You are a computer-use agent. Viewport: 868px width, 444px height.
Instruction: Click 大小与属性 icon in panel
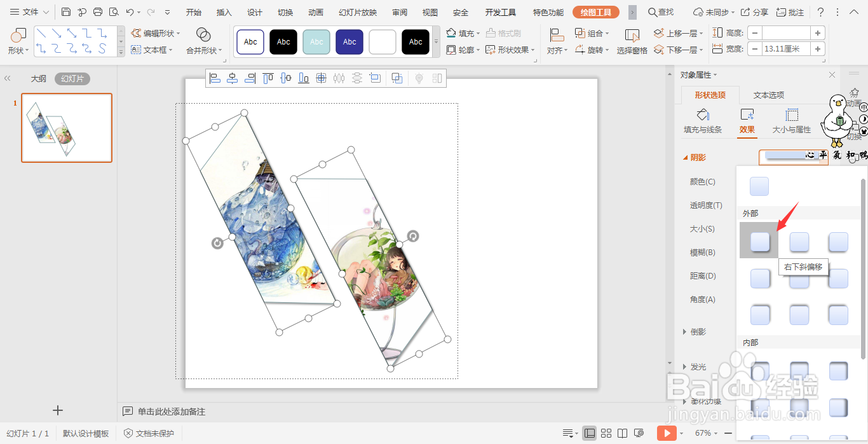(x=792, y=114)
